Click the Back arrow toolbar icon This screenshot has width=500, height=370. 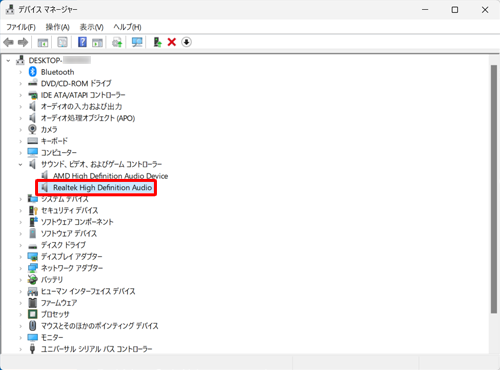[x=8, y=42]
